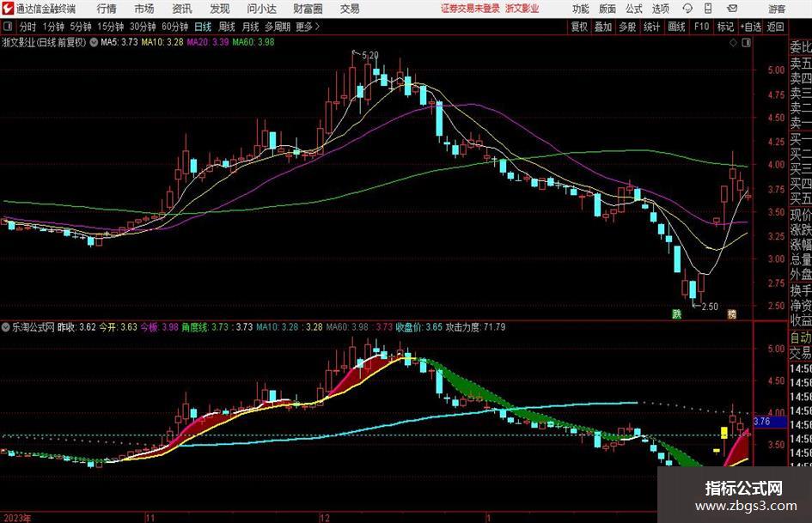Image resolution: width=812 pixels, height=523 pixels.
Task: Click the green 跌 marker on the chart
Action: point(676,313)
